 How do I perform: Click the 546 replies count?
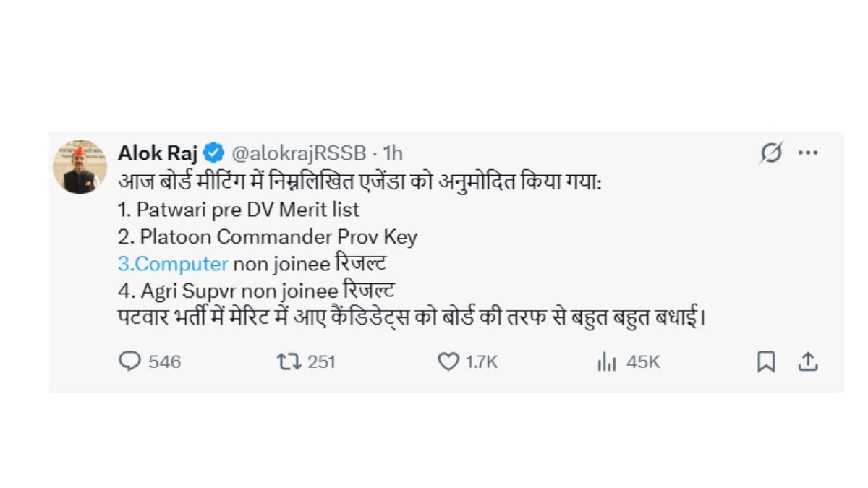164,361
